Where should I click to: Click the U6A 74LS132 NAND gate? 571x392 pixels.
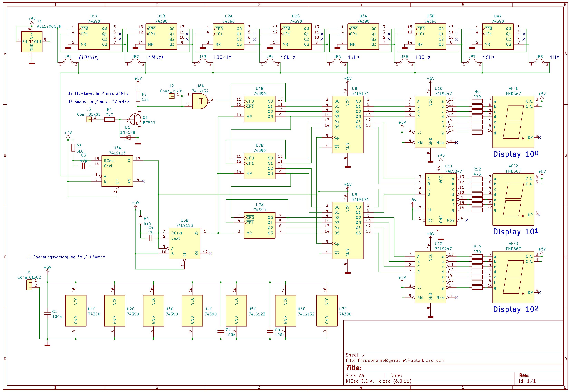(200, 101)
